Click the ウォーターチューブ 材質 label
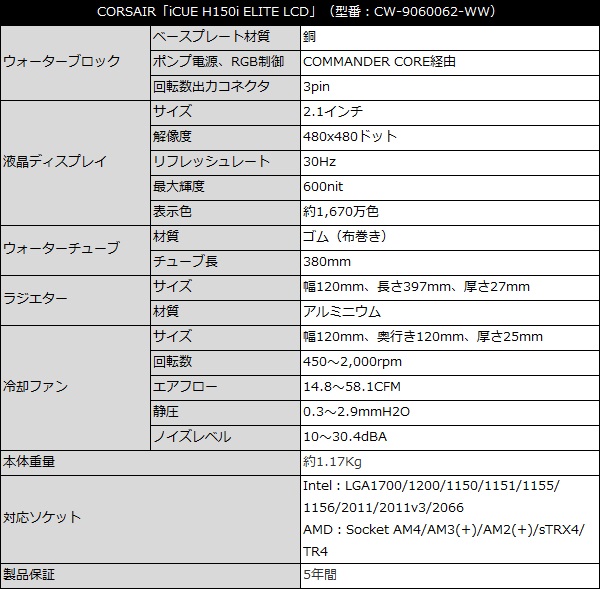Image resolution: width=600 pixels, height=589 pixels. pyautogui.click(x=166, y=236)
